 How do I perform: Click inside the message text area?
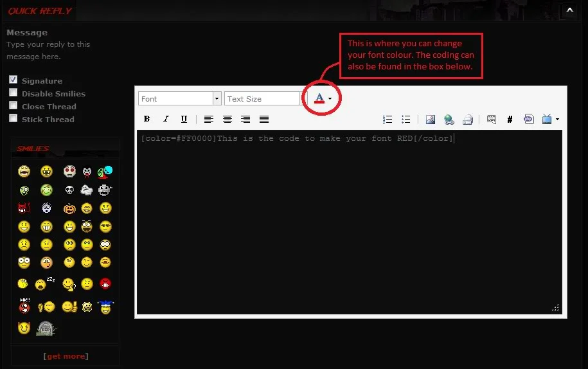tap(350, 222)
